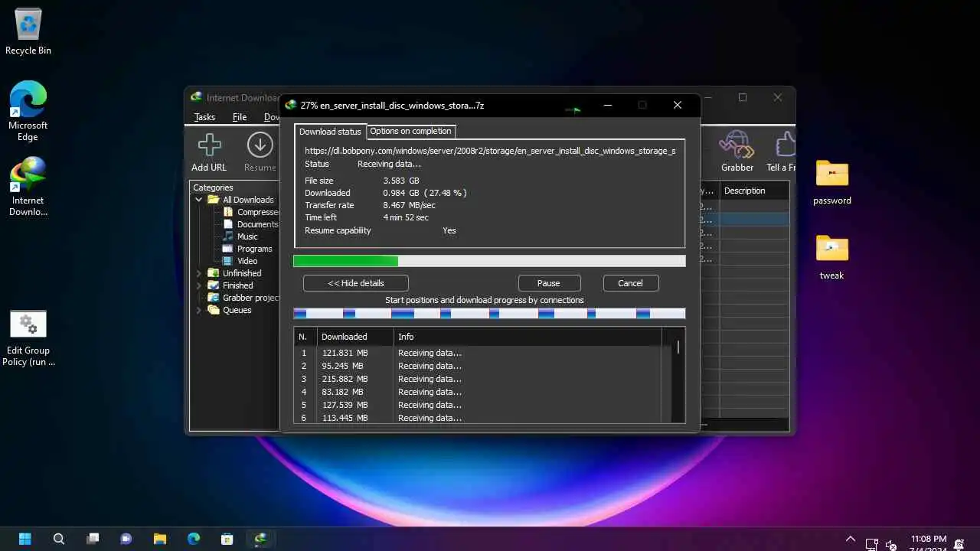Viewport: 980px width, 551px height.
Task: Click the IDM icon on the taskbar
Action: [261, 539]
